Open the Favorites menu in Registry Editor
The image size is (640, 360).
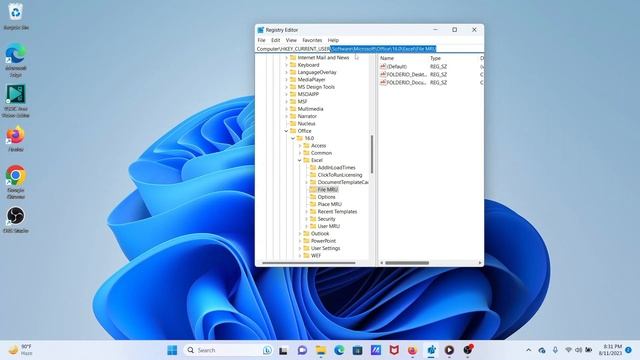click(312, 40)
